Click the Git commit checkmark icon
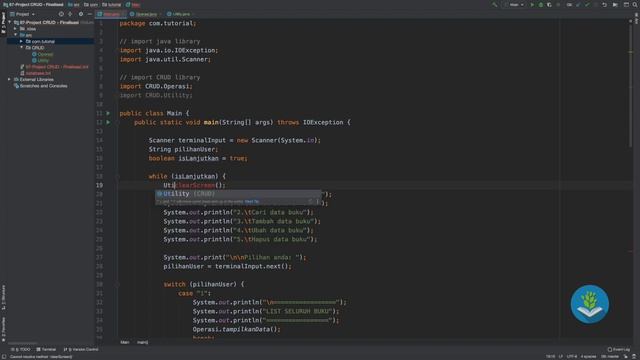Image resolution: width=640 pixels, height=360 pixels. click(x=587, y=5)
